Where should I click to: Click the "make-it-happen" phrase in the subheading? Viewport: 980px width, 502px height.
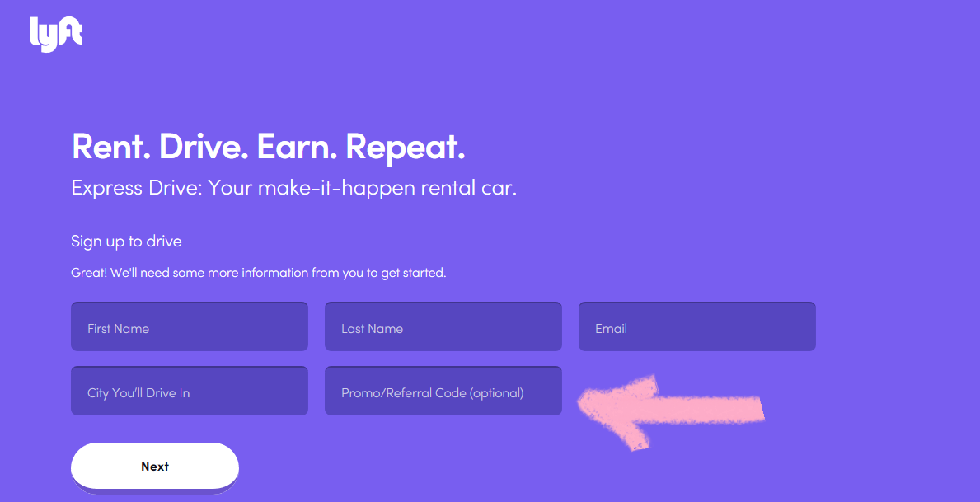[x=335, y=188]
